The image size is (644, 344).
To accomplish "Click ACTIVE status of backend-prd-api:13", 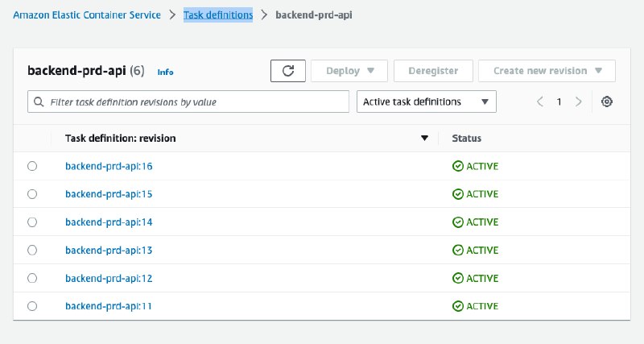I will click(x=475, y=250).
